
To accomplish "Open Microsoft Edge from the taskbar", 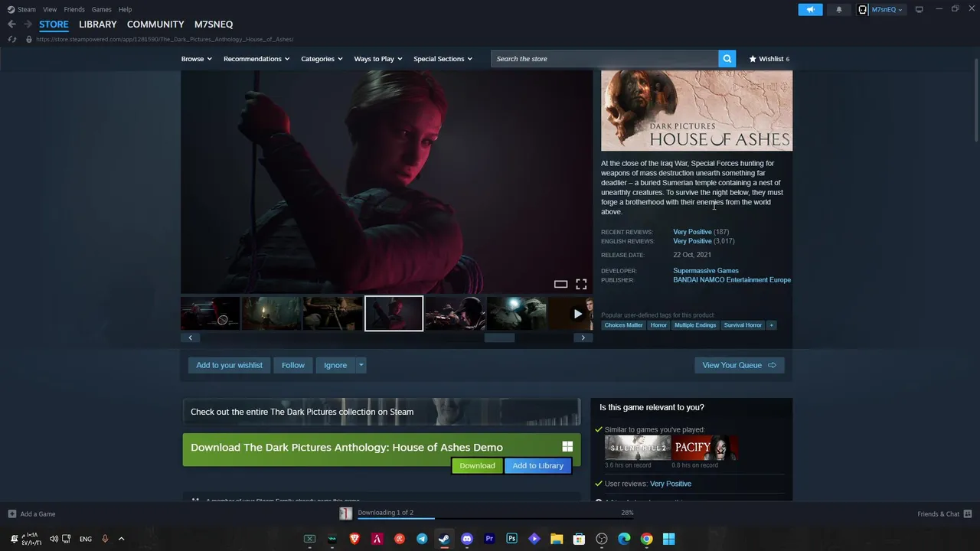I will pos(624,539).
